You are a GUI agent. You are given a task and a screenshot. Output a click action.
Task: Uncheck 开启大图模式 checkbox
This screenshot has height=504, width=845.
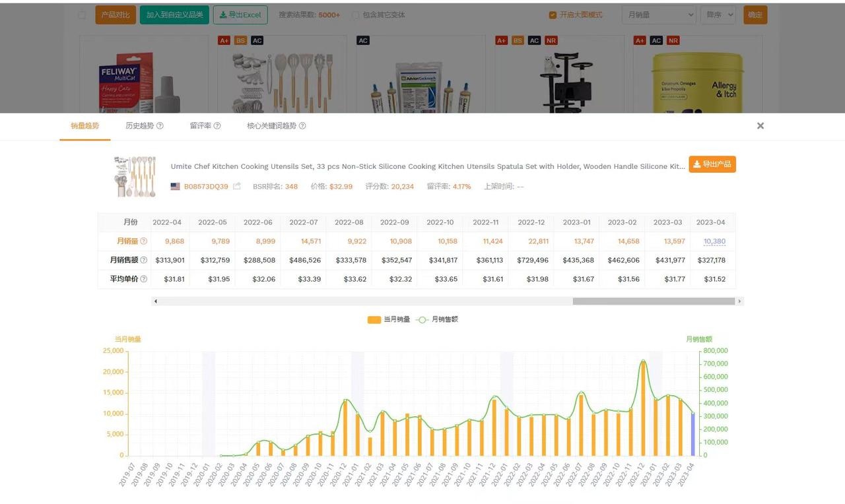click(553, 15)
